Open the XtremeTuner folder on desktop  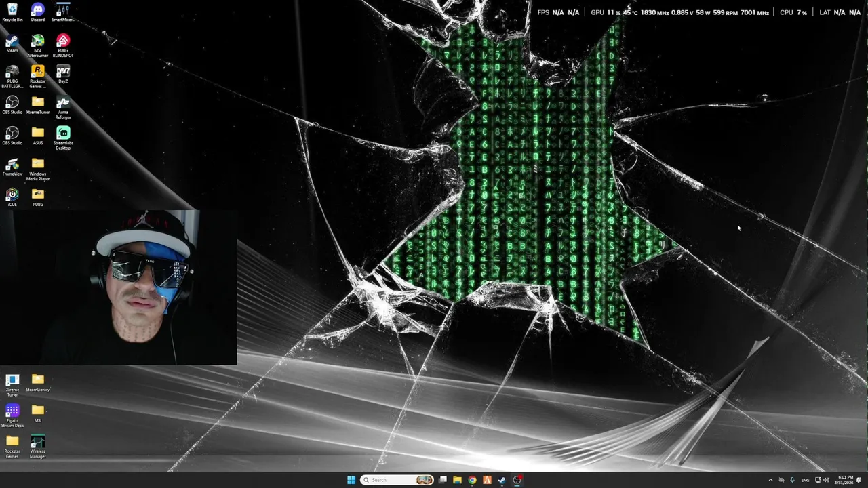pos(38,105)
